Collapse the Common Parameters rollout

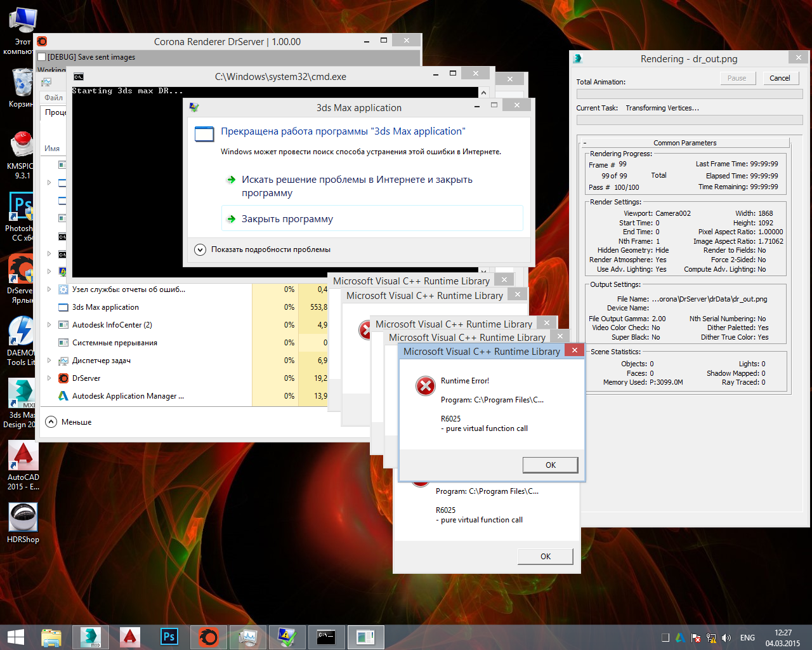685,143
